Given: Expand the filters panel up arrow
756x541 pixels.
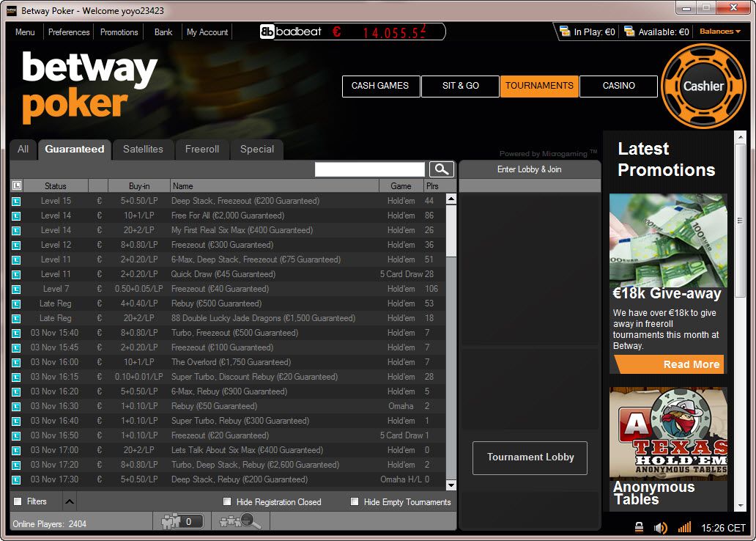Looking at the screenshot, I should pyautogui.click(x=70, y=501).
